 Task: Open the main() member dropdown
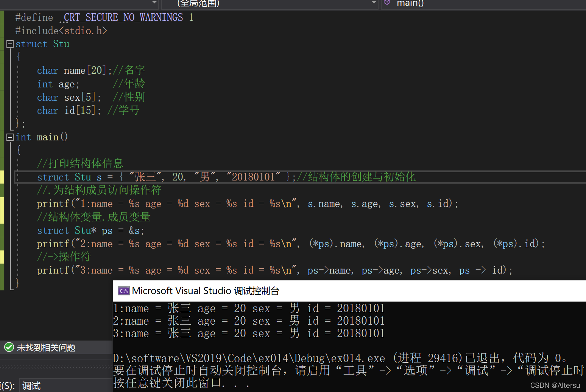tap(484, 4)
